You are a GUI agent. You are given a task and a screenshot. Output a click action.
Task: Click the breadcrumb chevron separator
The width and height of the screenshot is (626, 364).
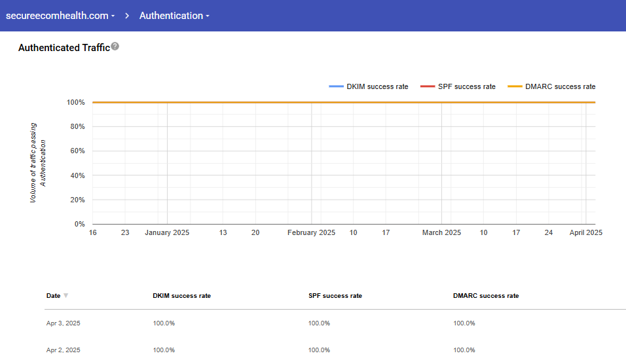point(127,16)
